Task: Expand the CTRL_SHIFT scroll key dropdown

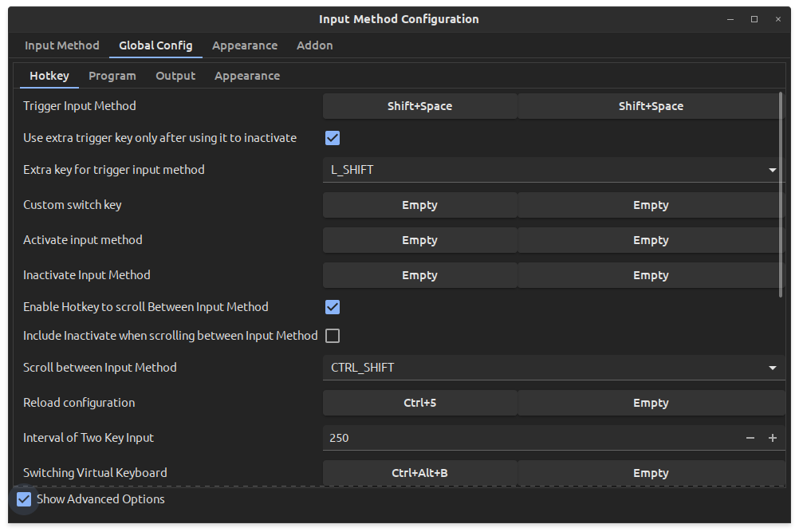Action: click(x=554, y=368)
